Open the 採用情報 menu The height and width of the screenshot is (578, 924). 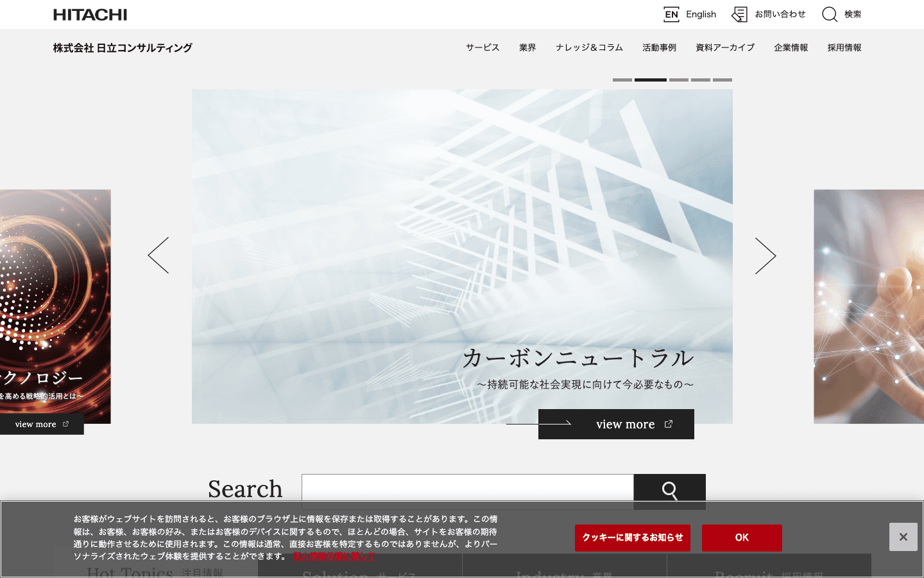tap(844, 48)
